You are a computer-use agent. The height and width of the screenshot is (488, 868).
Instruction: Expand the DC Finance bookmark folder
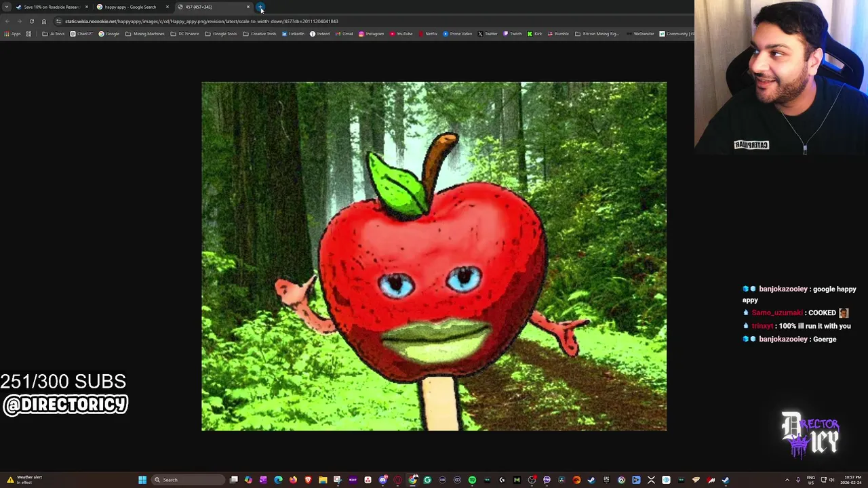coord(185,34)
